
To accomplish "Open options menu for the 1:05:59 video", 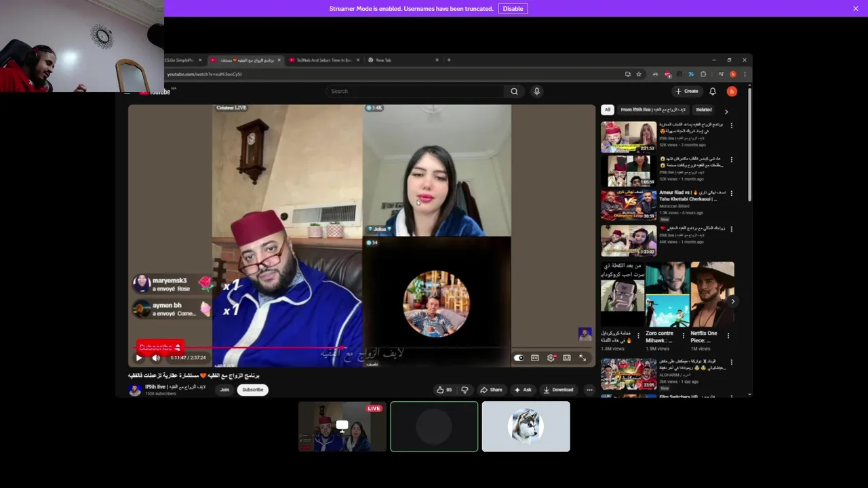I will tap(731, 160).
